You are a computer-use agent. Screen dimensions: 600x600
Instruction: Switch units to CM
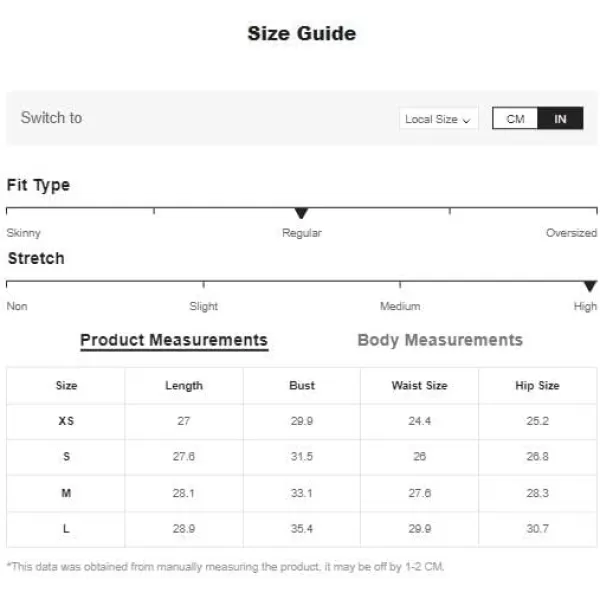click(515, 119)
